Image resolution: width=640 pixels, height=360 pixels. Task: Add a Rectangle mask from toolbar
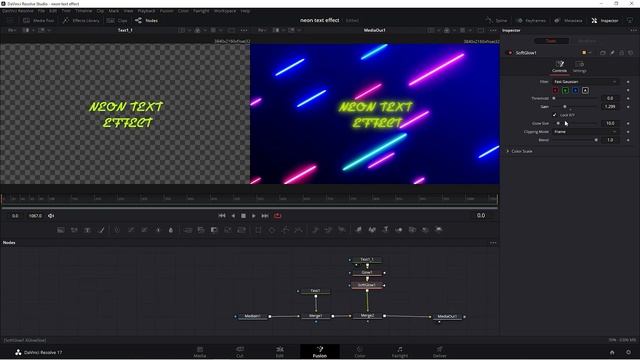point(258,230)
